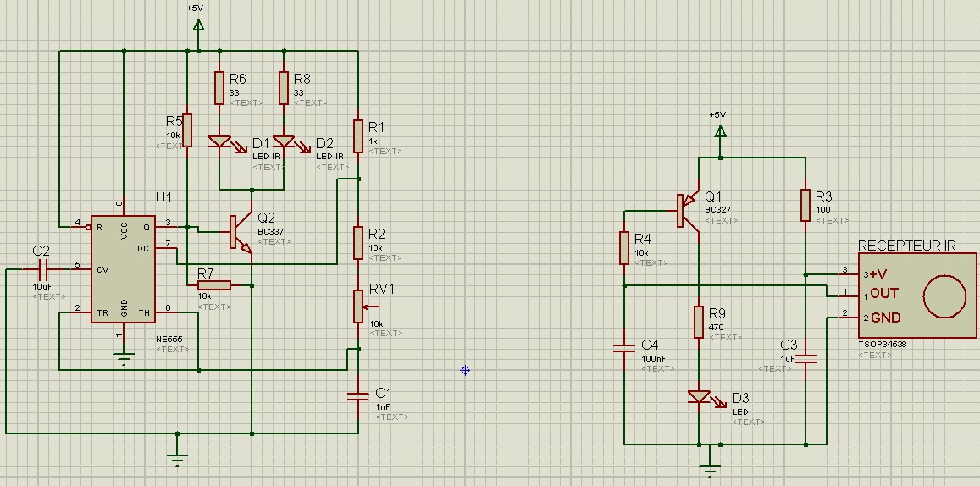Screen dimensions: 980x486
Task: Click the OUT pin label on receiver
Action: (x=884, y=293)
